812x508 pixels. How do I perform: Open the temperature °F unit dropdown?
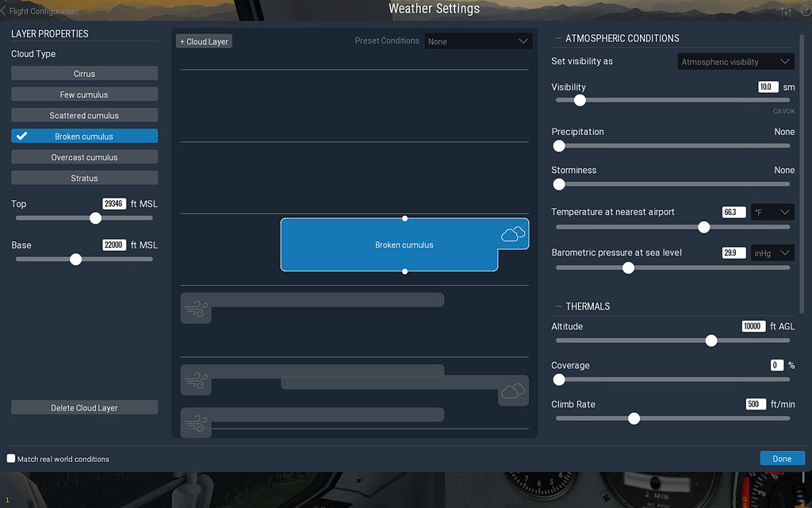(772, 212)
